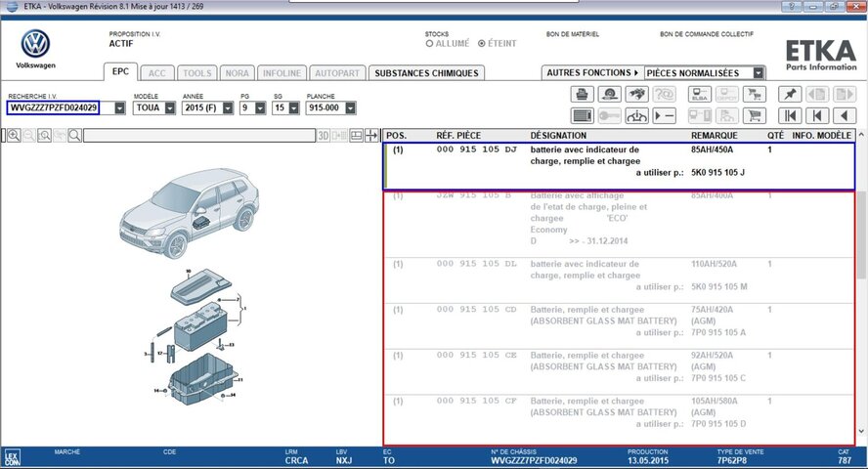Click the Touareg car thumbnail image

190,213
